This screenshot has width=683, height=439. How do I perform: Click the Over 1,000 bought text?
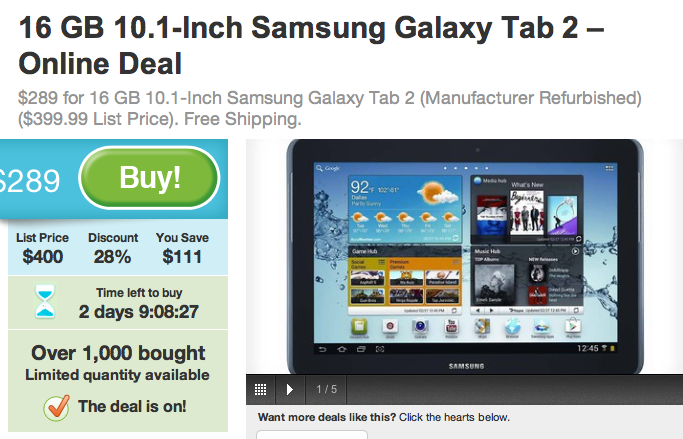[118, 353]
